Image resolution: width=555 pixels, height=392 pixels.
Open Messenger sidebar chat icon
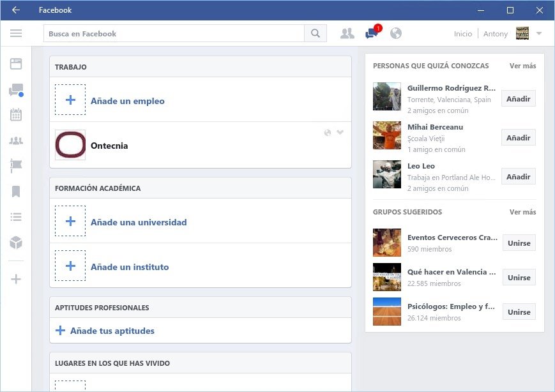tap(16, 90)
